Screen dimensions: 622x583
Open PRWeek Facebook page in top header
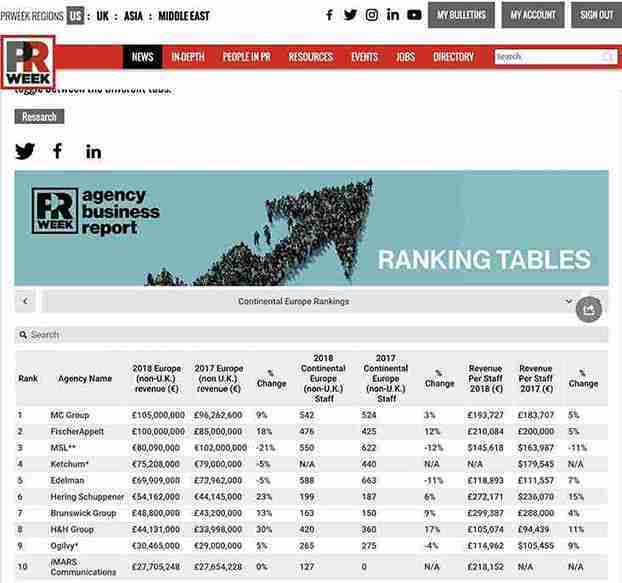pos(329,15)
